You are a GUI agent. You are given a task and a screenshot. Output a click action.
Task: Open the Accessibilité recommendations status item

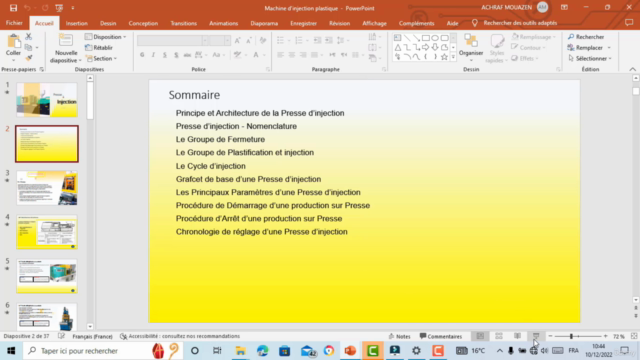(x=180, y=336)
